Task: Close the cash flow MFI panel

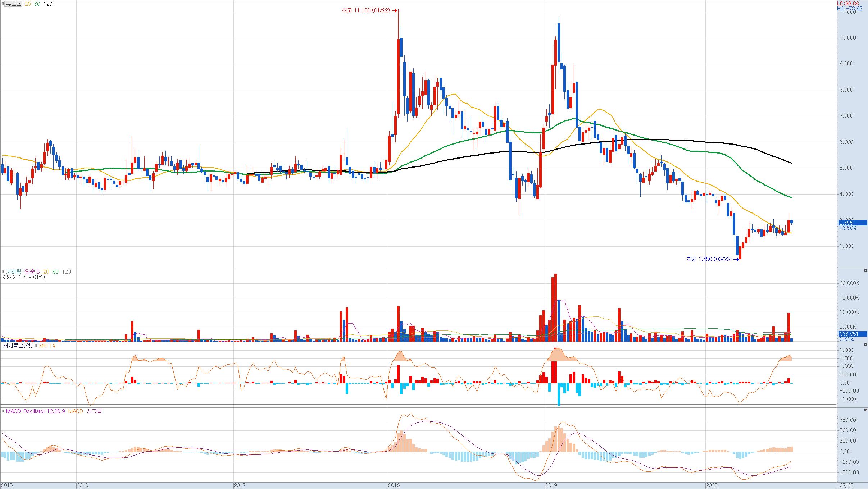Action: point(865,344)
